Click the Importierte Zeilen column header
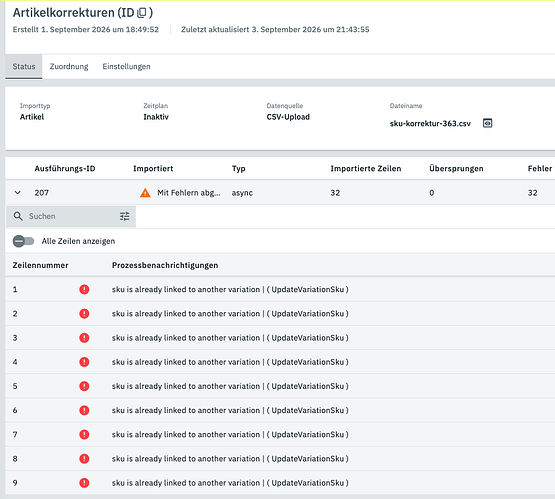This screenshot has height=499, width=555. tap(366, 169)
